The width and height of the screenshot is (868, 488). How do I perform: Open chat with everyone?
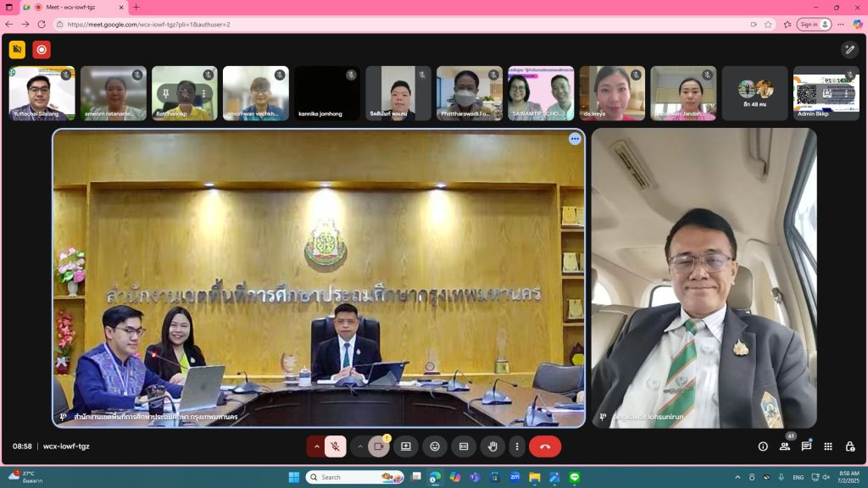807,446
